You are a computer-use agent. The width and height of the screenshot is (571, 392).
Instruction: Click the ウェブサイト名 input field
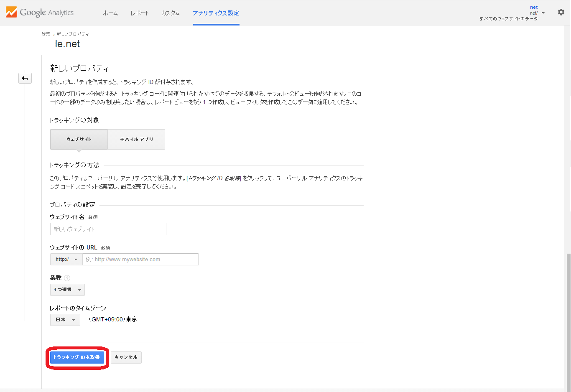click(108, 229)
